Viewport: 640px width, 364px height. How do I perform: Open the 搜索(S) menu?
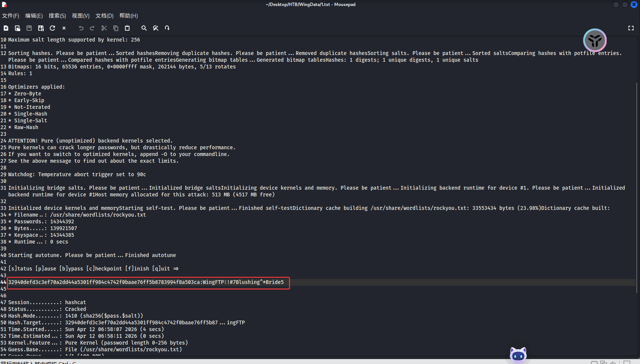click(x=57, y=16)
